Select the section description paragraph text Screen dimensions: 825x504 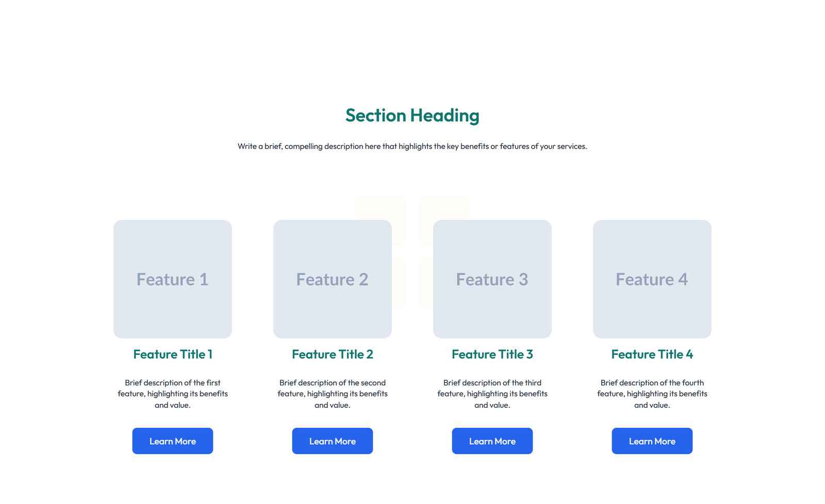click(412, 146)
